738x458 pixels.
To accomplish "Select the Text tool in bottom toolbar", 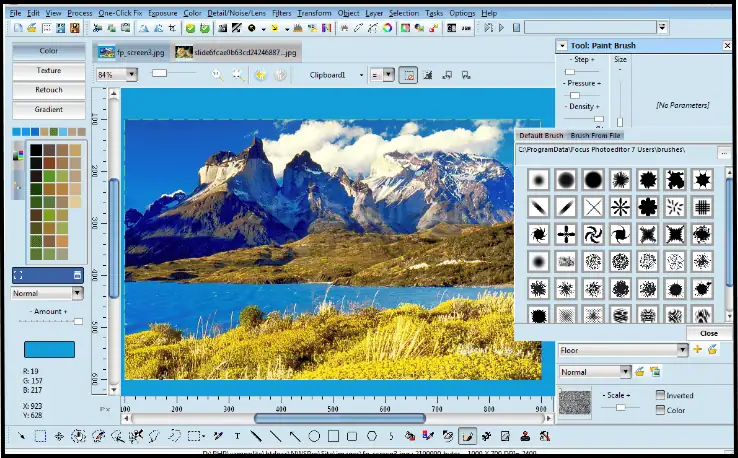I will point(237,436).
